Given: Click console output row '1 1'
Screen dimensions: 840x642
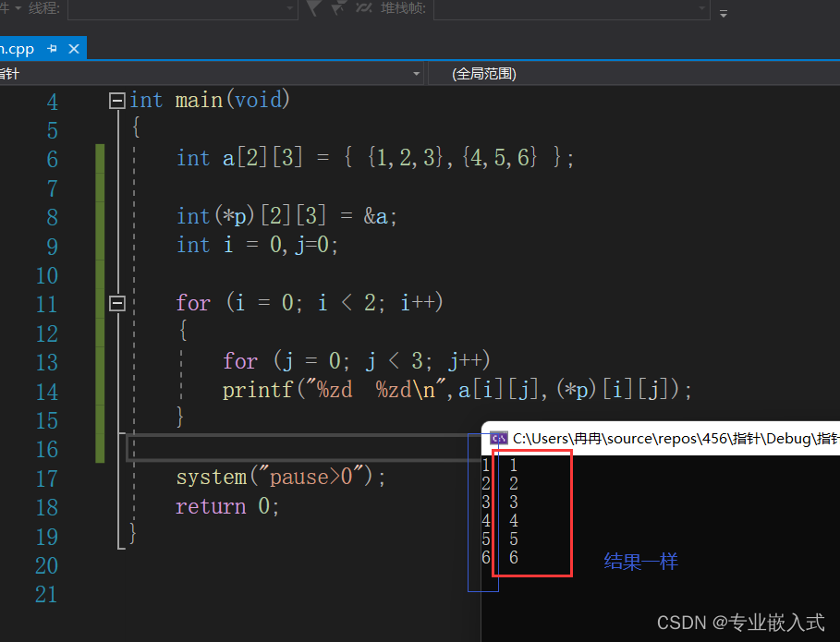Looking at the screenshot, I should click(499, 465).
